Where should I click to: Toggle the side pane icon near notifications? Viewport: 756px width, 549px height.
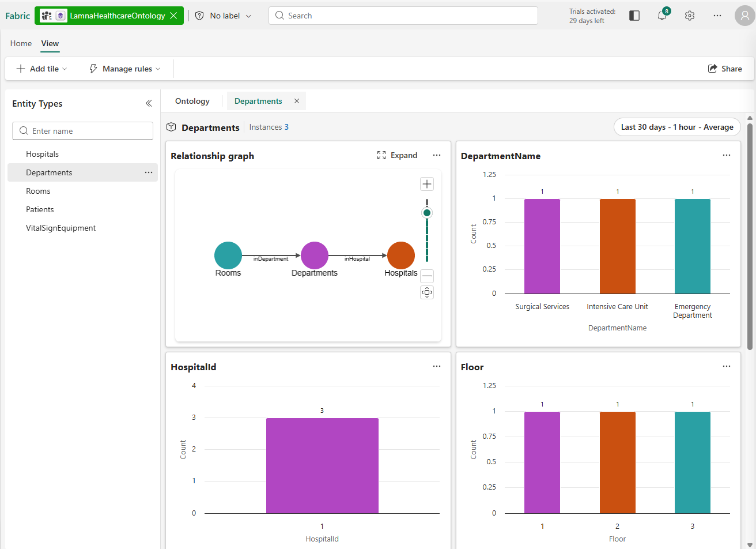[634, 16]
